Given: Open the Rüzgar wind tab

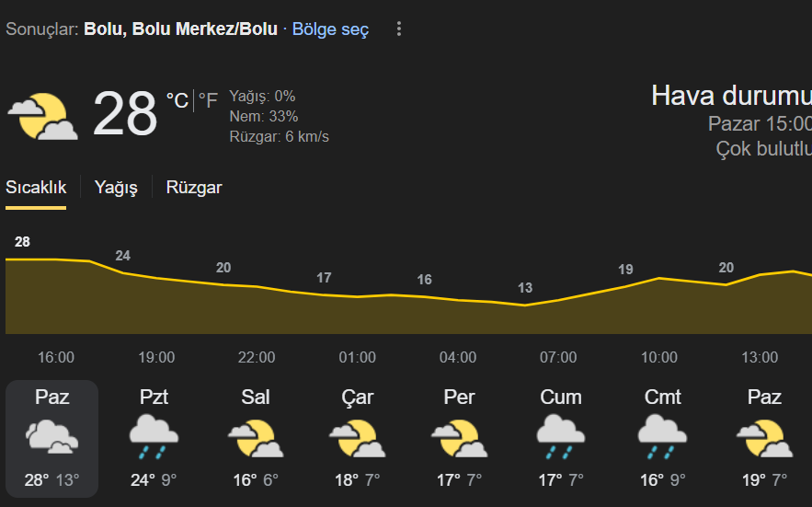Looking at the screenshot, I should 194,187.
